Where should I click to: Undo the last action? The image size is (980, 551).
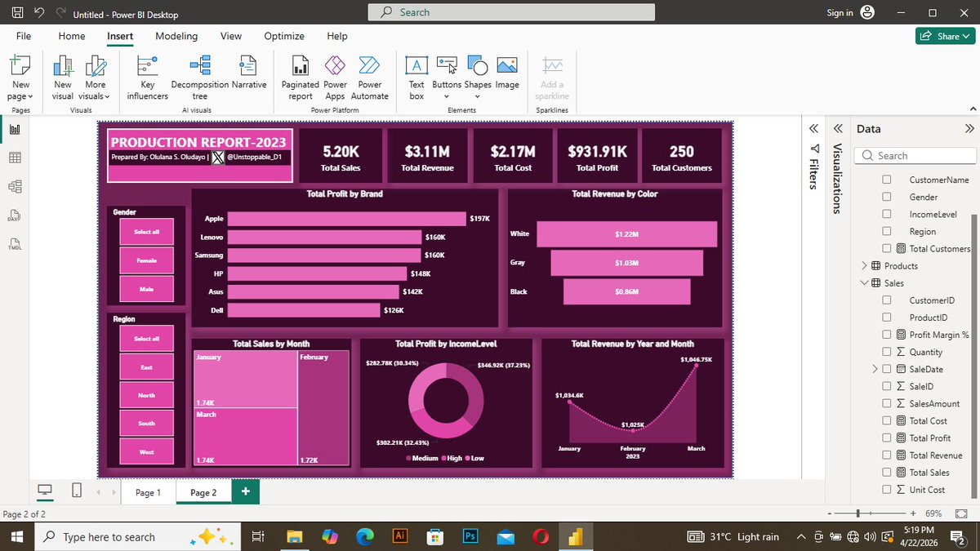click(x=38, y=14)
